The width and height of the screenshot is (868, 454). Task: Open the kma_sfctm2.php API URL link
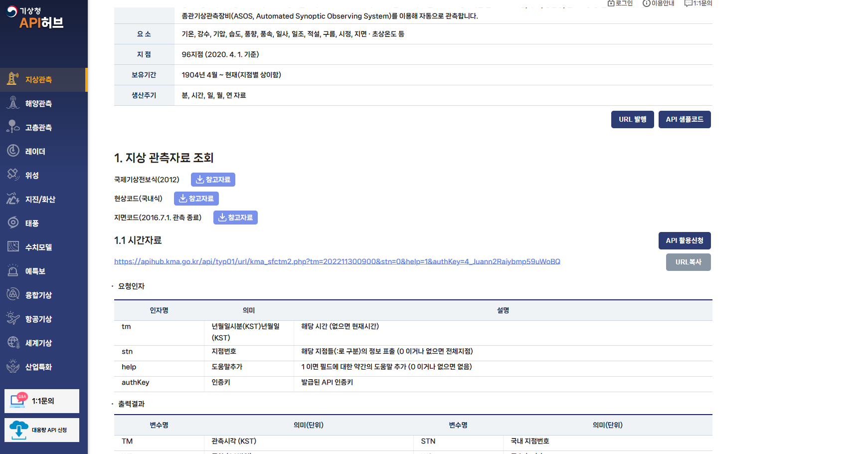point(337,261)
